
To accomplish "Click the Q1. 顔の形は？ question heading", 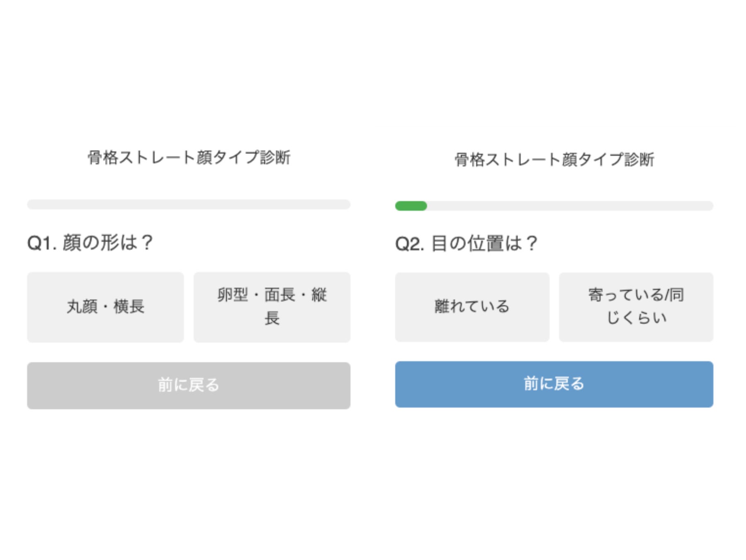I will [90, 243].
